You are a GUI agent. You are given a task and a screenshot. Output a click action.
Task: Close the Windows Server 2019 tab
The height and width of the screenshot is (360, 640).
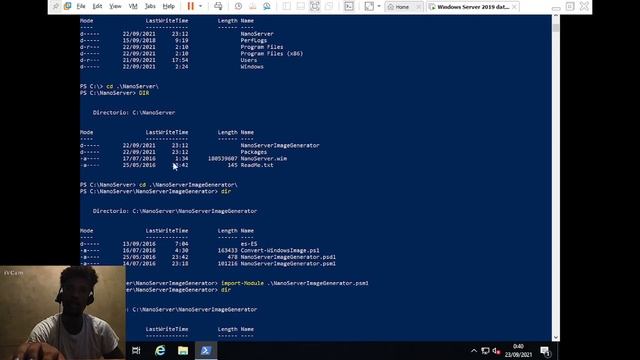(x=514, y=7)
